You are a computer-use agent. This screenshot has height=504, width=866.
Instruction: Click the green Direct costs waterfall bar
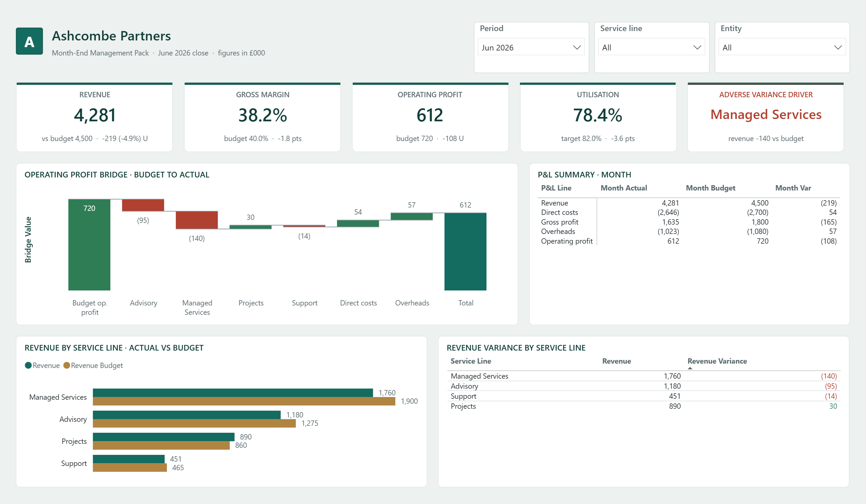pyautogui.click(x=358, y=223)
